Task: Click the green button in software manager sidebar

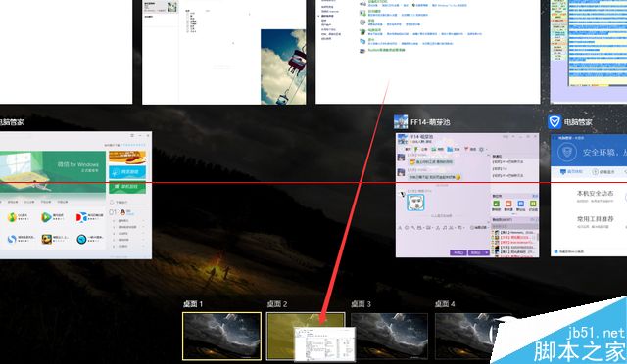Action: [x=127, y=187]
